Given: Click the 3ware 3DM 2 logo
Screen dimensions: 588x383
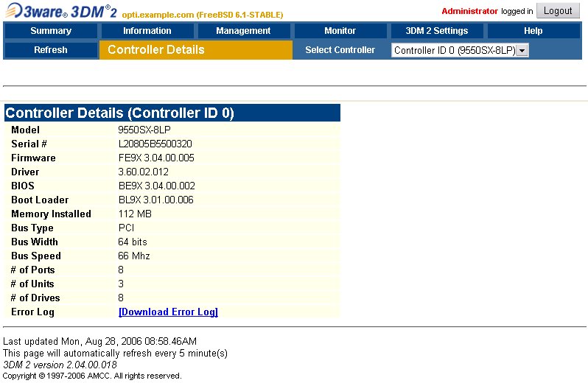Looking at the screenshot, I should tap(61, 11).
